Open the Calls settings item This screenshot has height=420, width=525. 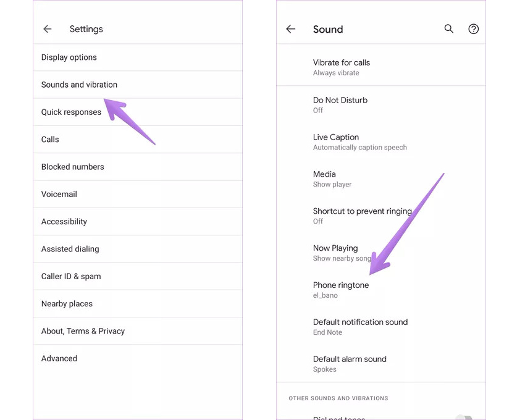[x=50, y=140]
